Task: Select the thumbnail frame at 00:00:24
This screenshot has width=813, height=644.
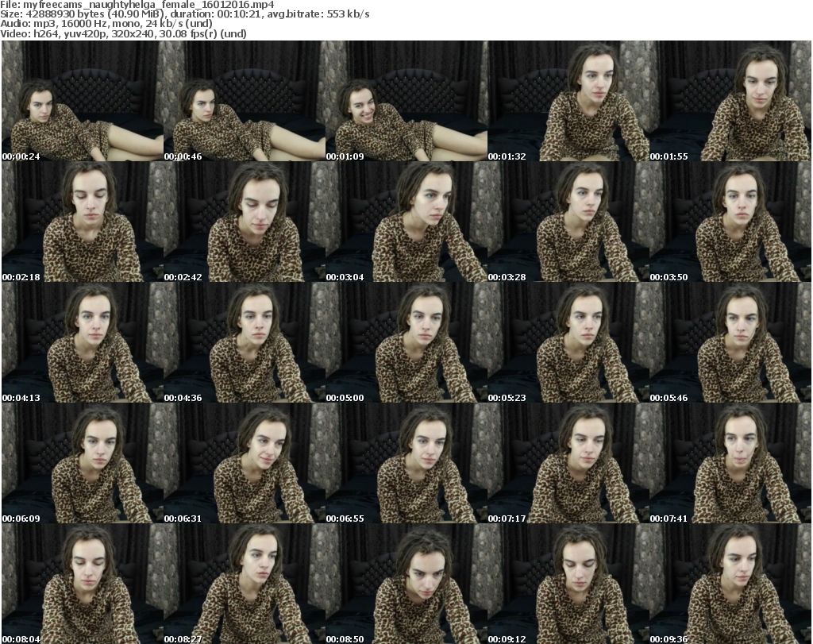Action: tap(83, 101)
